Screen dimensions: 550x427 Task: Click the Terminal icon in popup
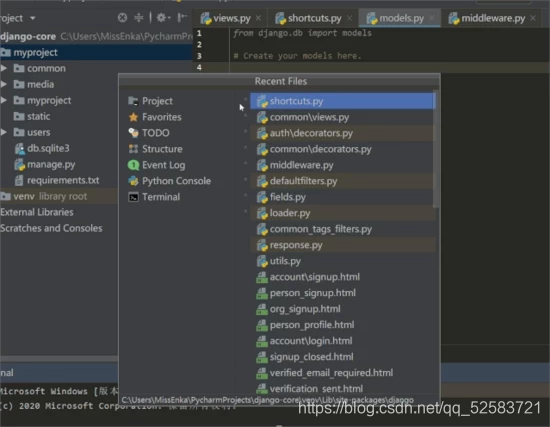click(x=133, y=197)
